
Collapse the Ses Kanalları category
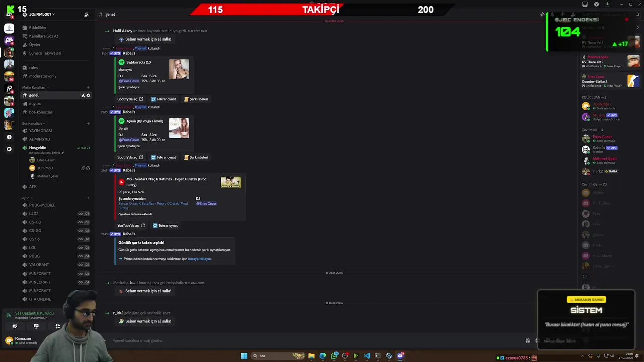(33, 123)
